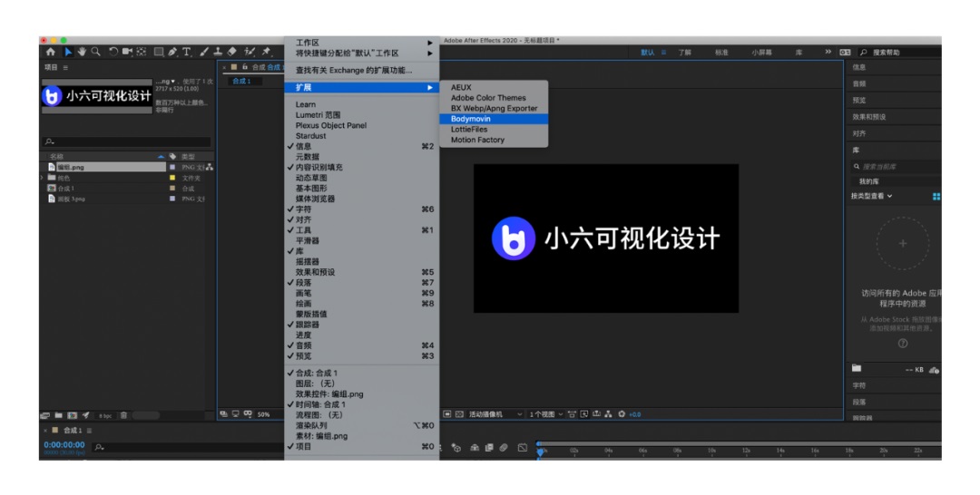This screenshot has height=495, width=980.
Task: Select the Clone Stamp tool
Action: [x=218, y=52]
